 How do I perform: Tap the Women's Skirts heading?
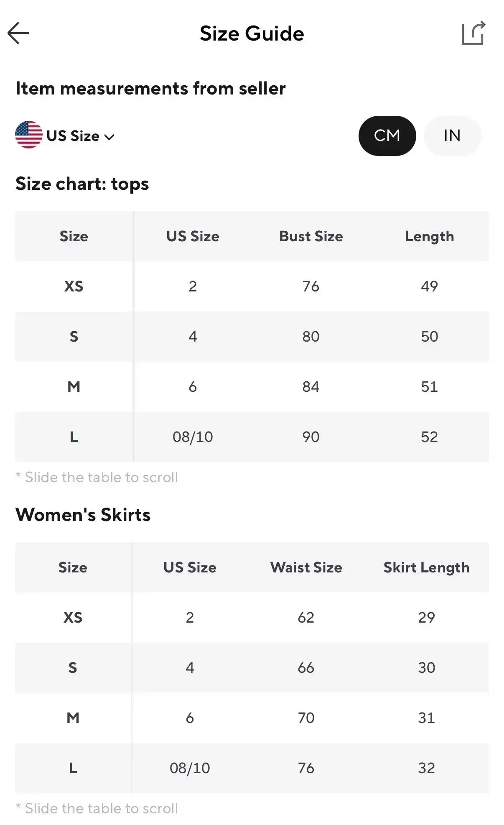83,515
